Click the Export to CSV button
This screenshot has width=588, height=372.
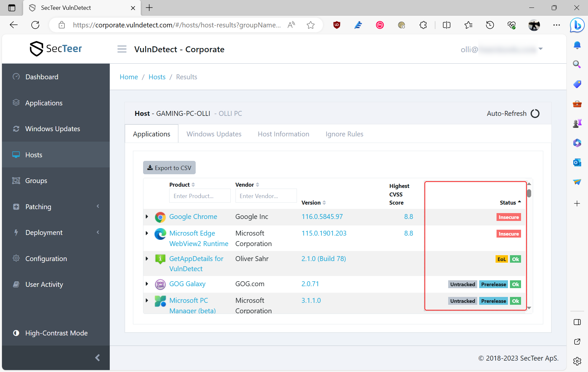pyautogui.click(x=169, y=168)
